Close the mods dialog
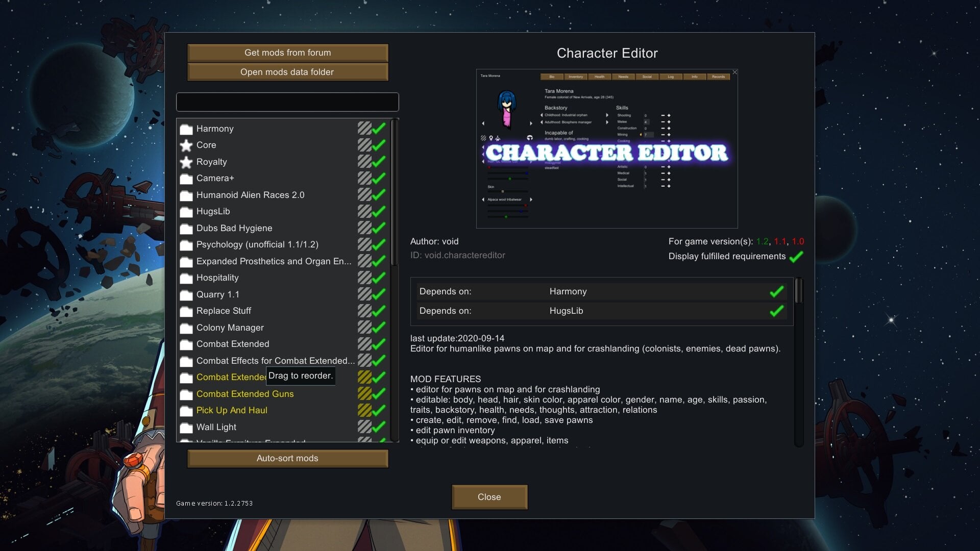Screen dimensions: 980x551 [x=489, y=497]
